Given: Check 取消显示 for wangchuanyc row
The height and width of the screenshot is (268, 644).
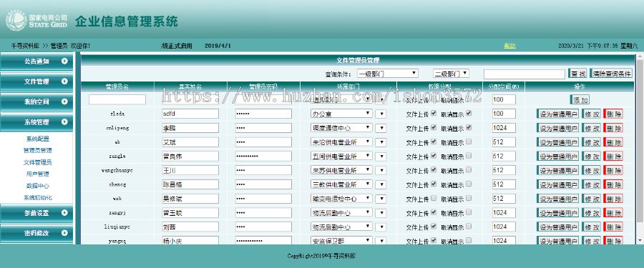Looking at the screenshot, I should 469,170.
